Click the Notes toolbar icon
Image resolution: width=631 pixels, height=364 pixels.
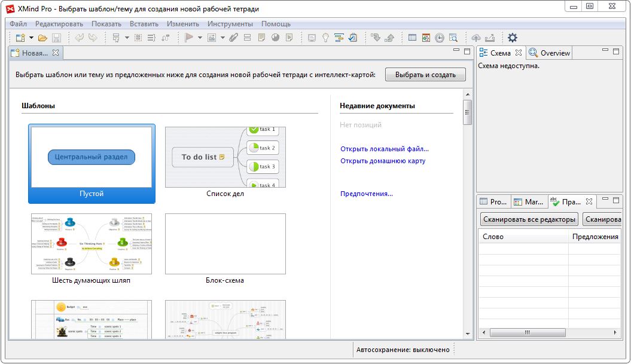[x=261, y=38]
